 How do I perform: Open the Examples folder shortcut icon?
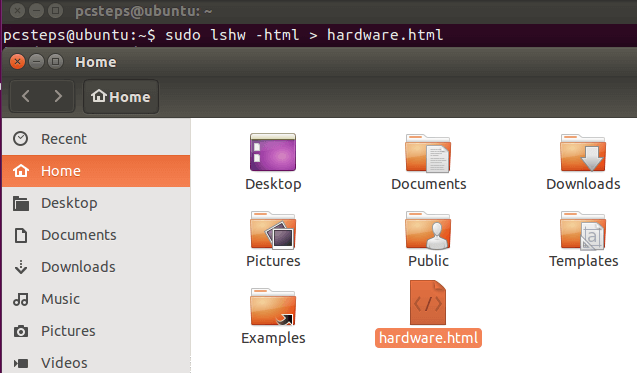point(273,307)
